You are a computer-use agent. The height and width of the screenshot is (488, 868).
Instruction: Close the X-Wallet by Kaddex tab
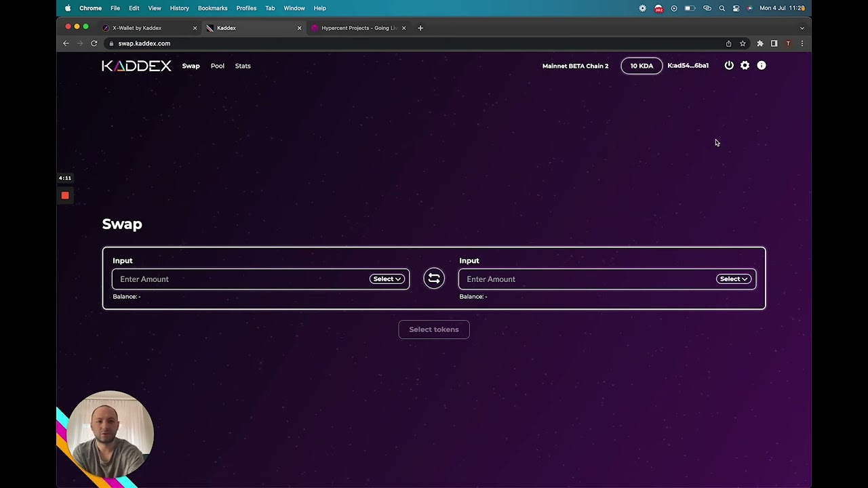195,28
